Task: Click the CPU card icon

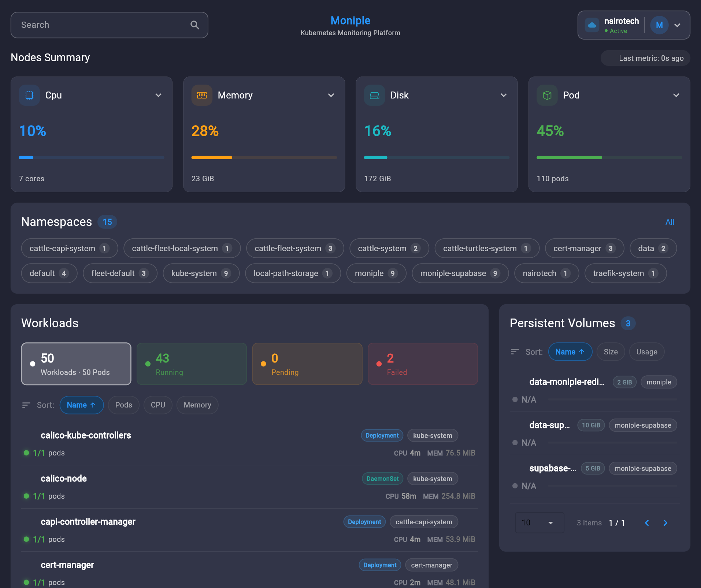Action: click(x=29, y=95)
